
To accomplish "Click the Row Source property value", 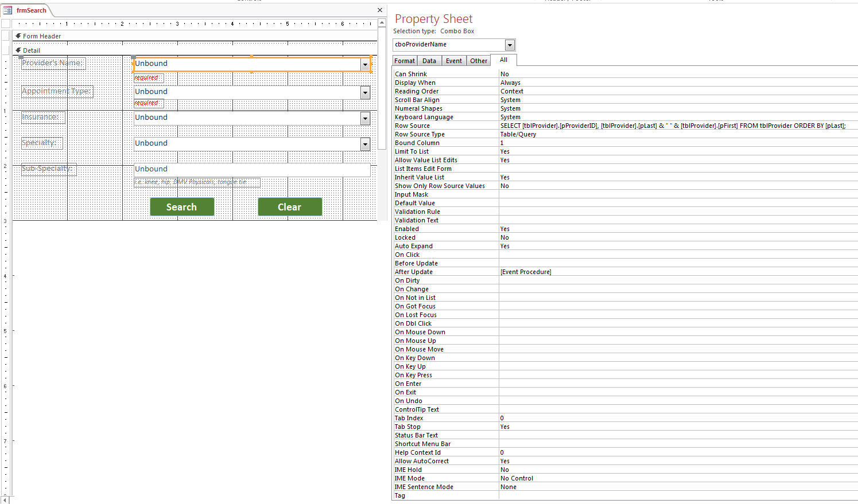I will pos(678,126).
